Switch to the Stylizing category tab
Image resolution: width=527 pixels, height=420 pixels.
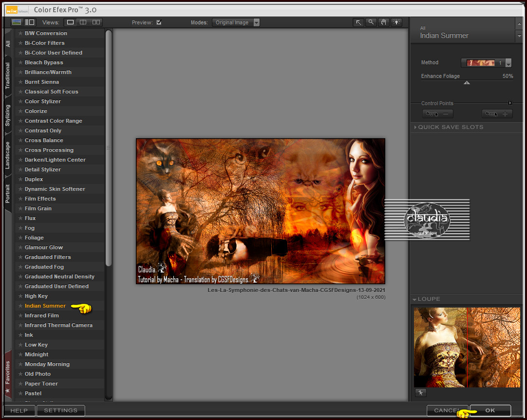(8, 115)
